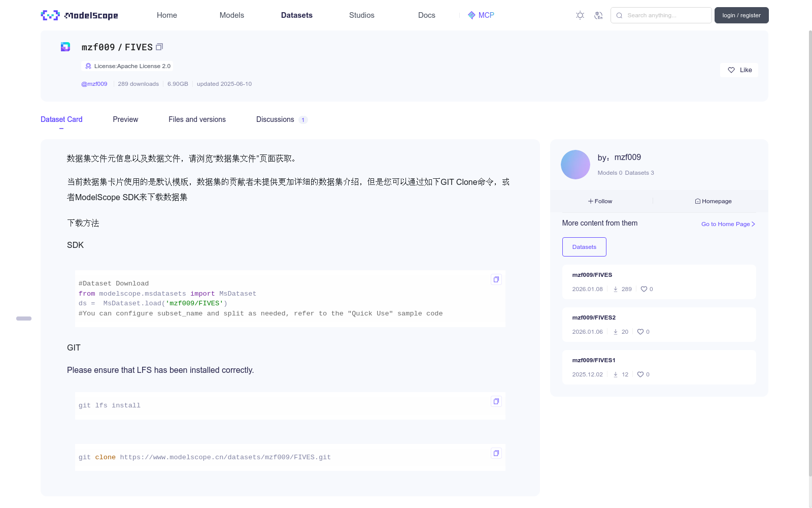Click the download icon on mzf009/FIVES1 card

tap(616, 374)
